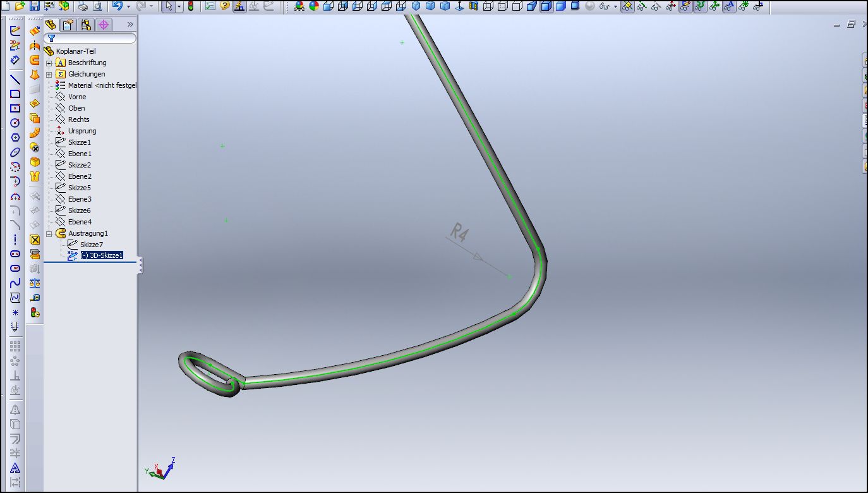Select the R4 radius dimension
This screenshot has width=868, height=493.
[459, 232]
